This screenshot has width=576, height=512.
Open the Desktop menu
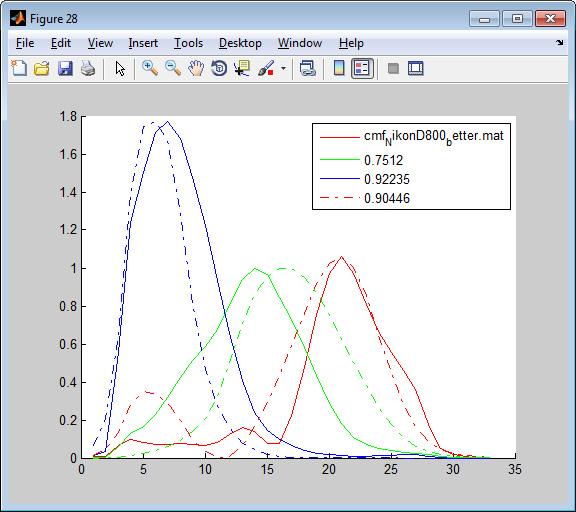pyautogui.click(x=240, y=43)
